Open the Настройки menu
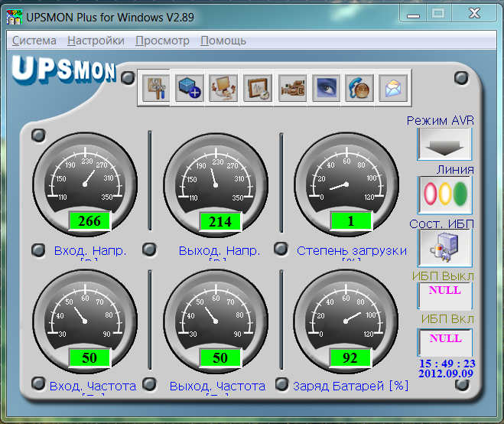 pyautogui.click(x=96, y=41)
